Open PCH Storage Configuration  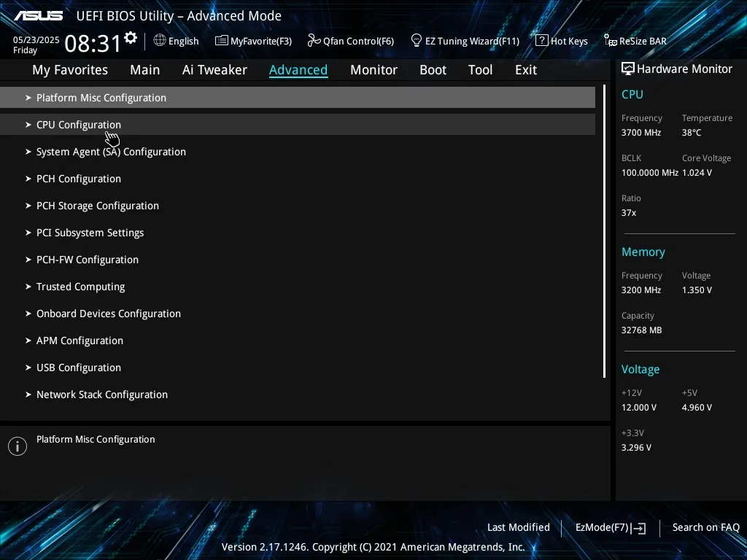pyautogui.click(x=298, y=206)
